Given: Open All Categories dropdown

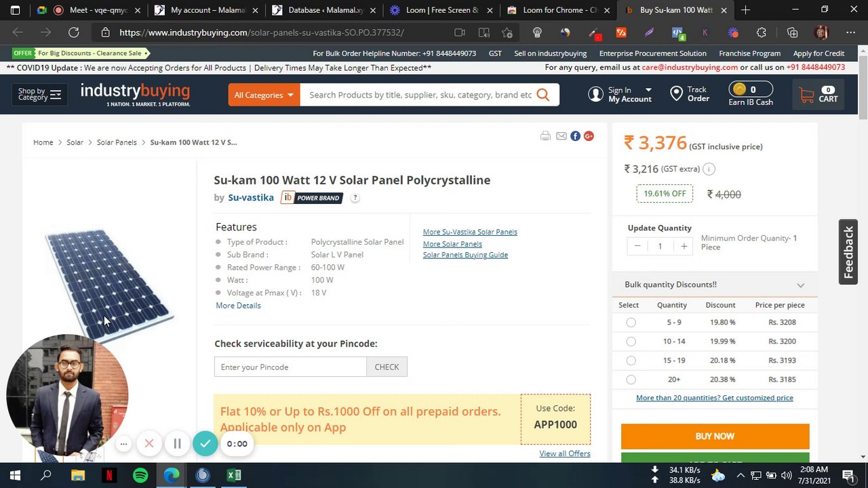Looking at the screenshot, I should 264,95.
